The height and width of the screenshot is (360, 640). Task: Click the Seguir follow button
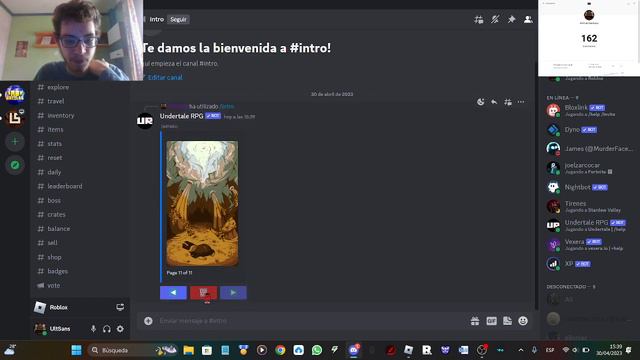coord(178,19)
